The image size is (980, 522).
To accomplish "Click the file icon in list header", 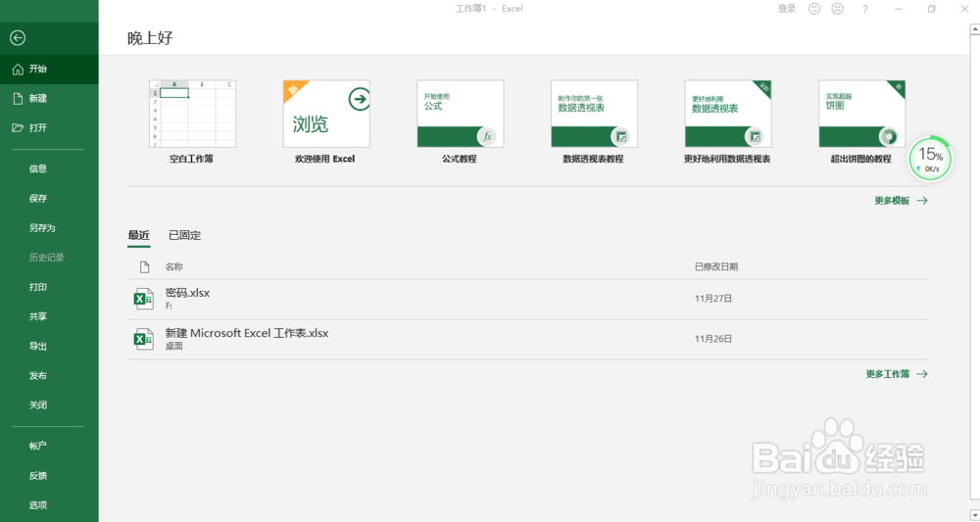I will 144,267.
